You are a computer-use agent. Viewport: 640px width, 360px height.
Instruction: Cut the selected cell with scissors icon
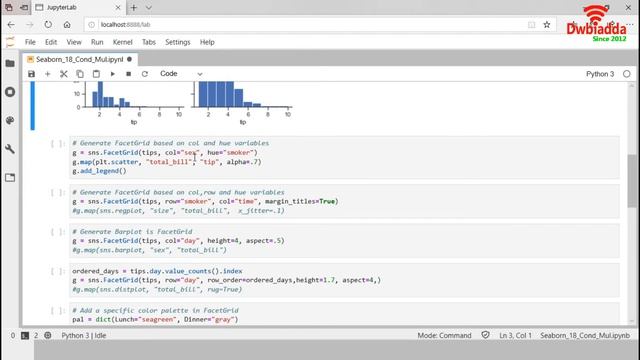click(x=64, y=74)
